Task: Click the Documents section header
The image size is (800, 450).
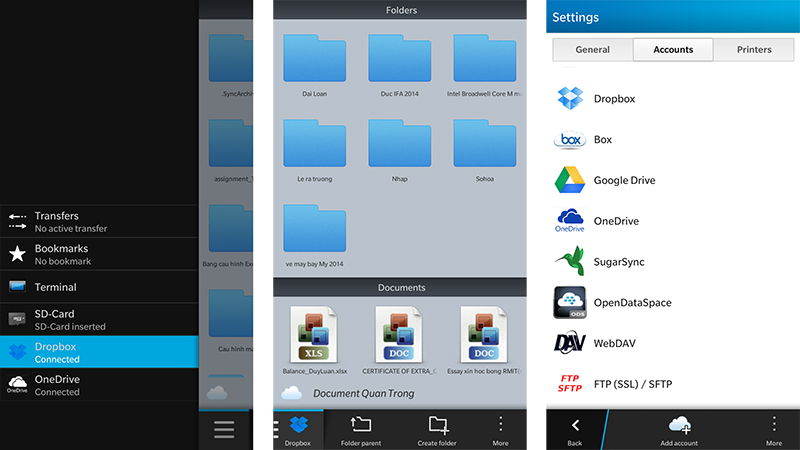Action: tap(400, 287)
